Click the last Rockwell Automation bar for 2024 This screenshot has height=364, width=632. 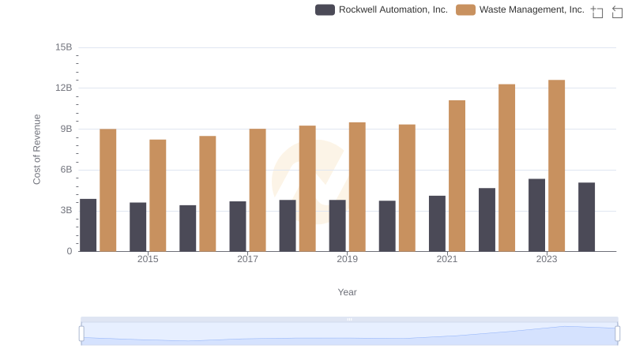(x=586, y=216)
